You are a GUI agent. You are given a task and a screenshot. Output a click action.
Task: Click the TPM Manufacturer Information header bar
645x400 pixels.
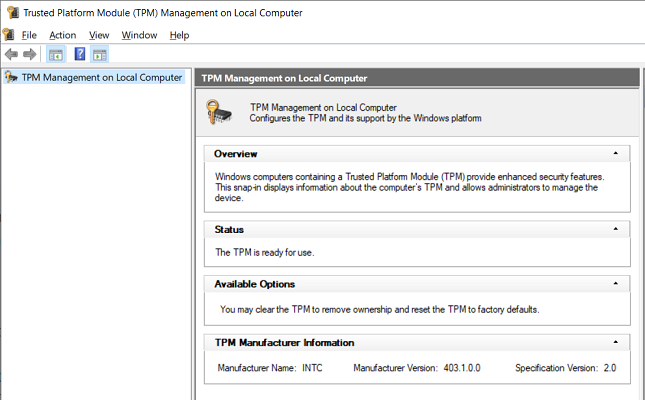coord(400,342)
